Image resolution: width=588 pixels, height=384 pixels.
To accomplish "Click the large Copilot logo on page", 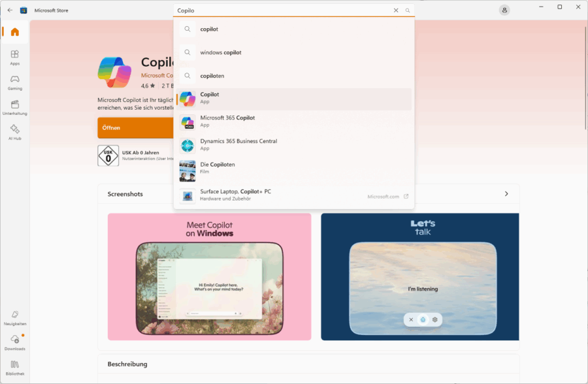I will 114,72.
